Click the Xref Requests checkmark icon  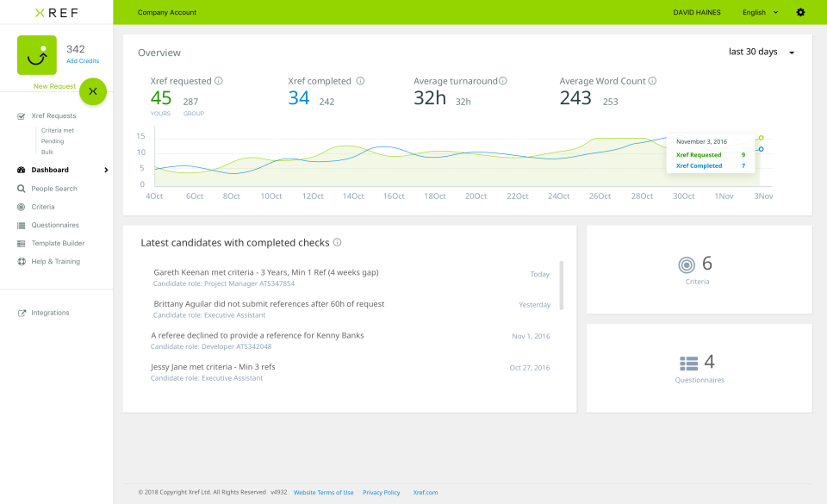click(21, 115)
